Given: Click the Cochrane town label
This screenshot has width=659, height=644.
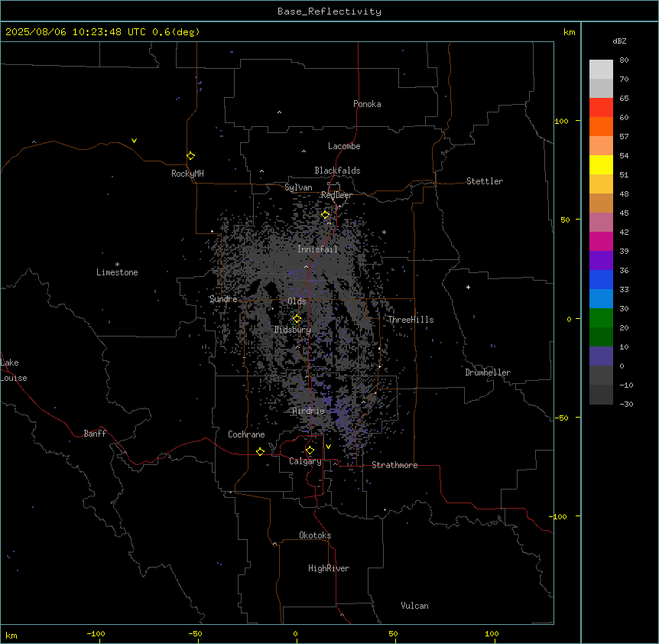Looking at the screenshot, I should tap(246, 434).
